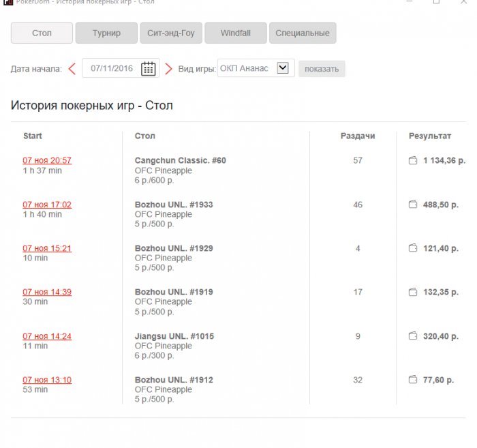Viewport: 477px width, 448px height.
Task: Select the Специальные tab
Action: (x=303, y=33)
